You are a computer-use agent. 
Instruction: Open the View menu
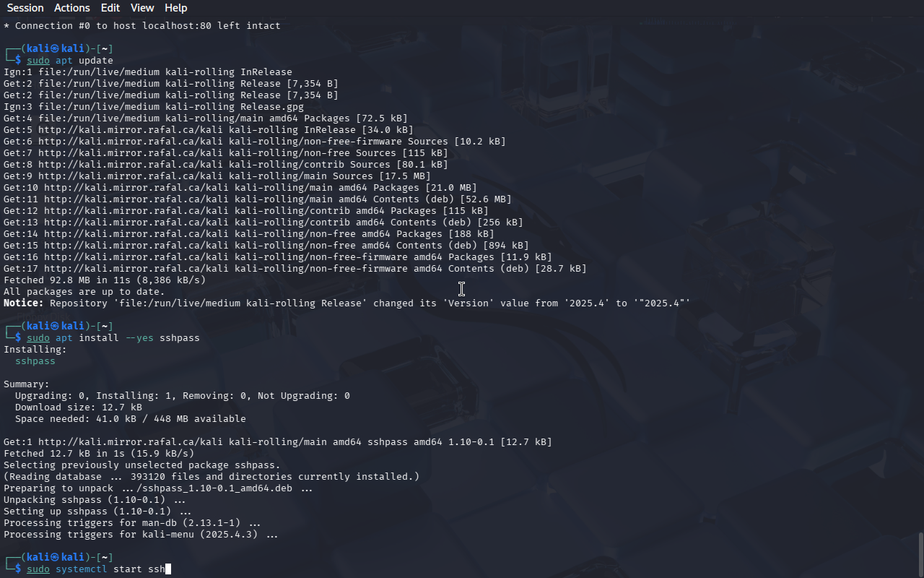point(142,8)
